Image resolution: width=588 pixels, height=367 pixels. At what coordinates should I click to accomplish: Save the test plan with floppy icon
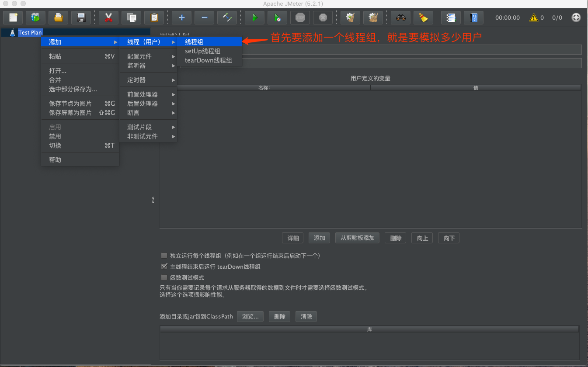[81, 18]
